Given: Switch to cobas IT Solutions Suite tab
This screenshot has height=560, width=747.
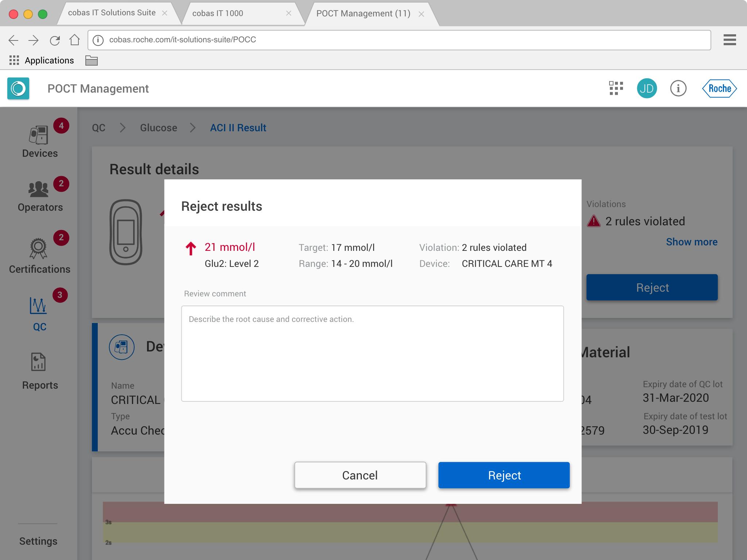Looking at the screenshot, I should [x=112, y=13].
